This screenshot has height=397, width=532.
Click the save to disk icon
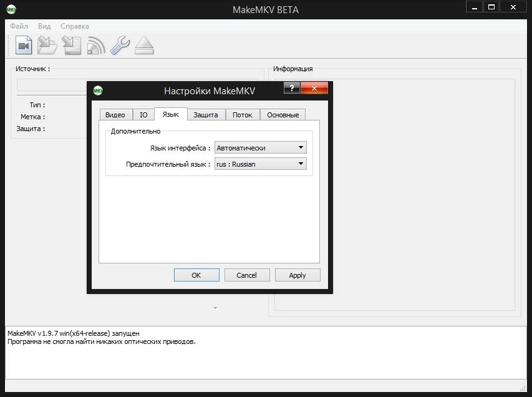coord(72,45)
